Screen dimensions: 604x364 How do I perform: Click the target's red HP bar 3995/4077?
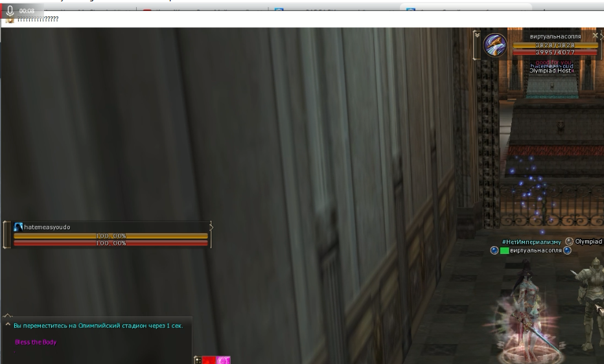point(554,52)
